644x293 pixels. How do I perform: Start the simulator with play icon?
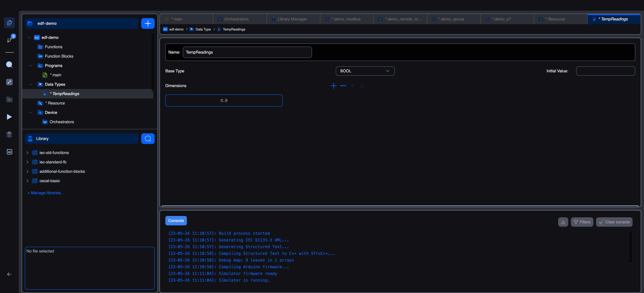coord(9,117)
